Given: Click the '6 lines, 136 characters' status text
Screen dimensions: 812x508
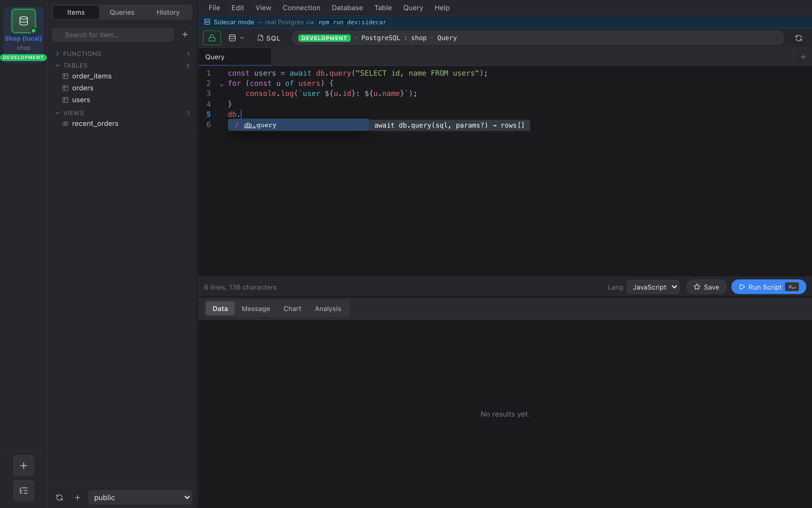Looking at the screenshot, I should coord(240,287).
